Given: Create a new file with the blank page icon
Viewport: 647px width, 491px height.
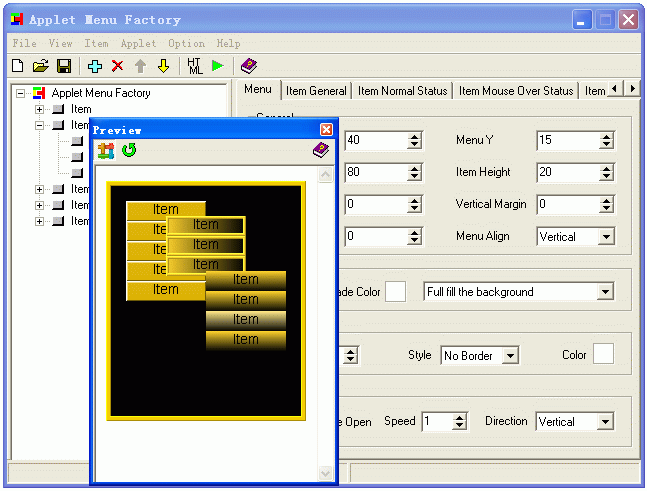Looking at the screenshot, I should 18,66.
